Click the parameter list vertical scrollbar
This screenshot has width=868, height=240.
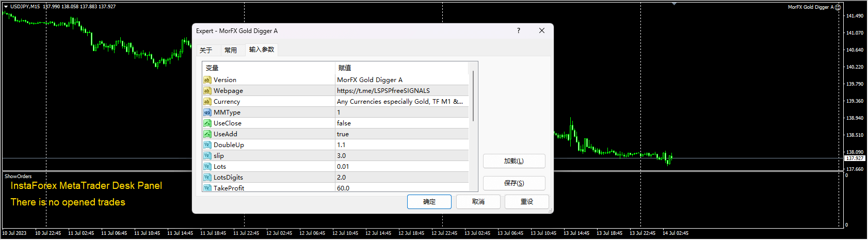coord(473,96)
